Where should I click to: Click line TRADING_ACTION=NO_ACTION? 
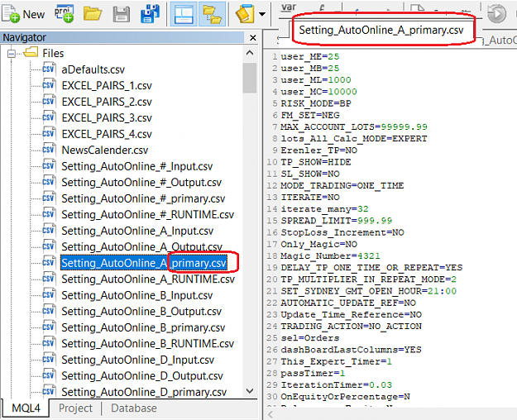pos(352,327)
